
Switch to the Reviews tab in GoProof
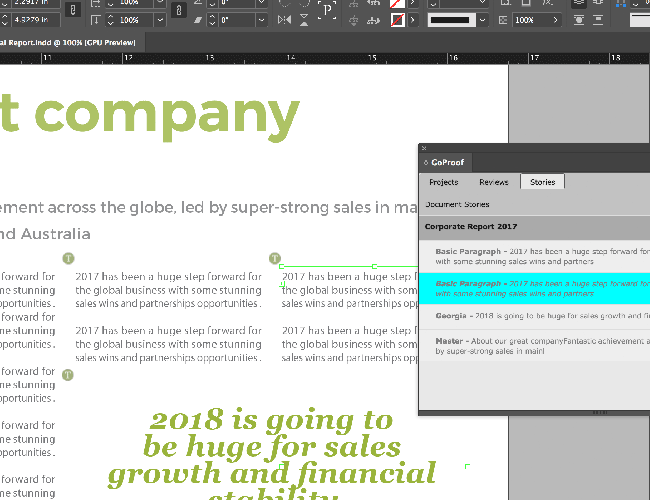494,182
